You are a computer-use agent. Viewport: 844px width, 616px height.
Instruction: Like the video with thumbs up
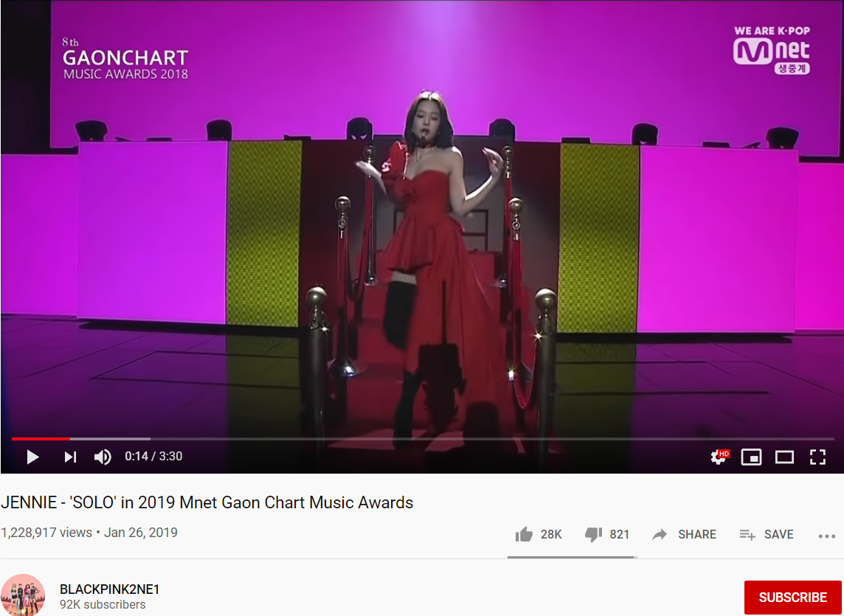tap(524, 534)
